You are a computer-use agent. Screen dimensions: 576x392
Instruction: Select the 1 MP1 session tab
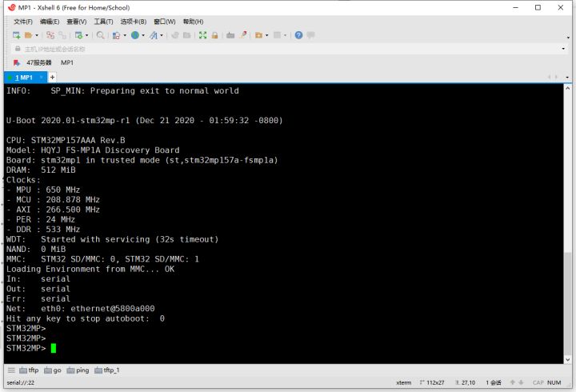click(x=25, y=78)
